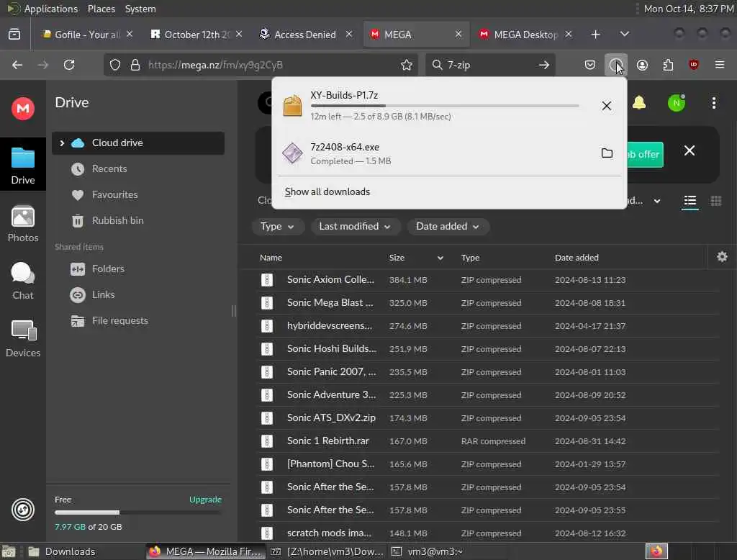Open Recents in the Drive panel
Viewport: 737px width, 560px height.
(109, 169)
